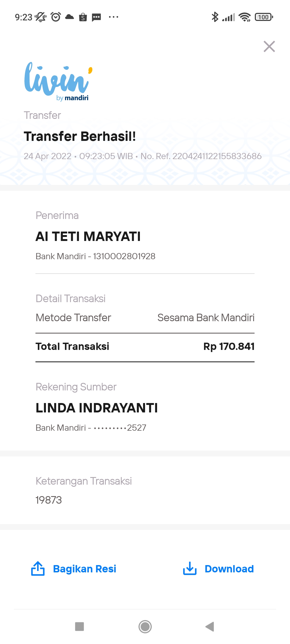Tap the Download text button

point(229,569)
